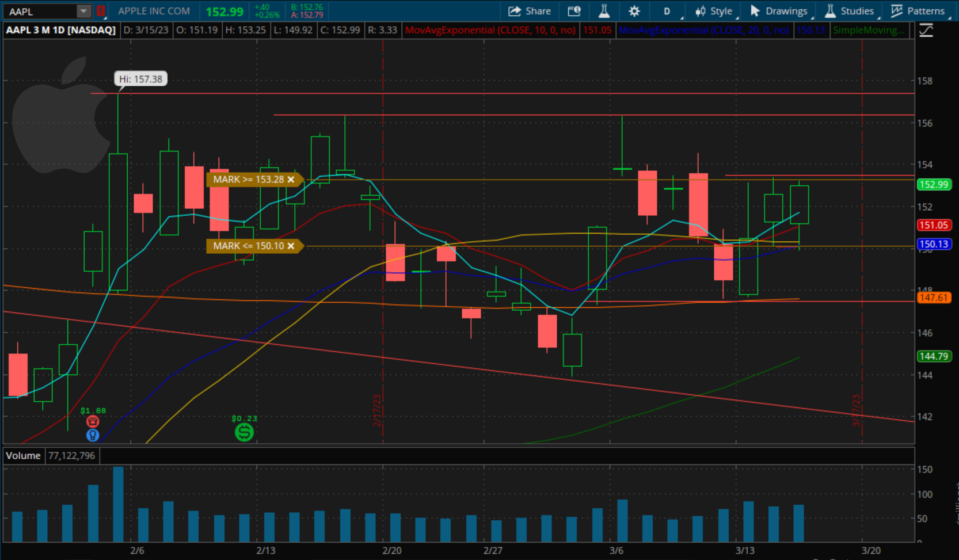Click the +.40 +0.26% change value
This screenshot has width=959, height=560.
267,11
